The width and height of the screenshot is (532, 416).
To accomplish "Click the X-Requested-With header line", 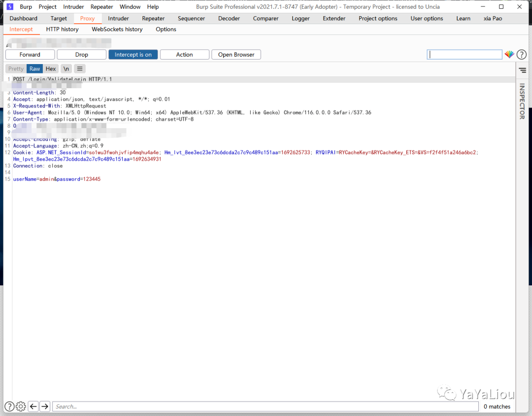I will pos(60,106).
